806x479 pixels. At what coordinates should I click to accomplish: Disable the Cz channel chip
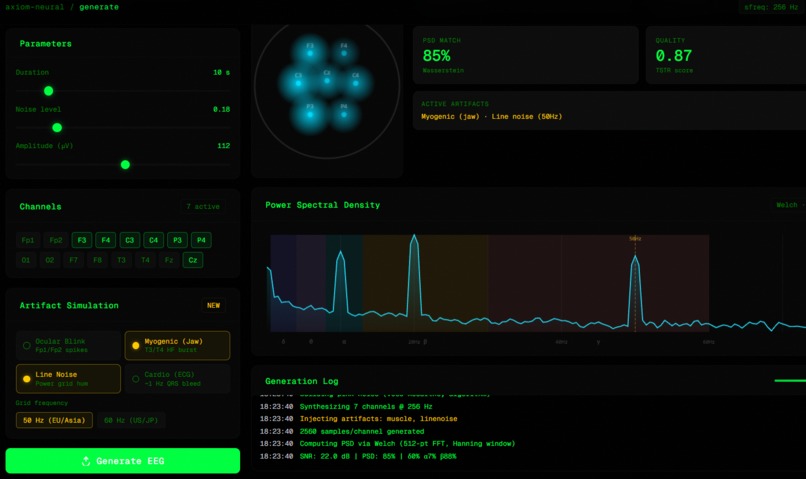point(193,260)
